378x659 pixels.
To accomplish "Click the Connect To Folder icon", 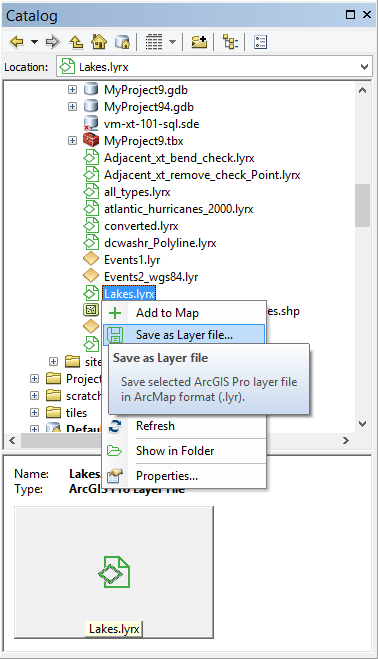I will (x=199, y=42).
